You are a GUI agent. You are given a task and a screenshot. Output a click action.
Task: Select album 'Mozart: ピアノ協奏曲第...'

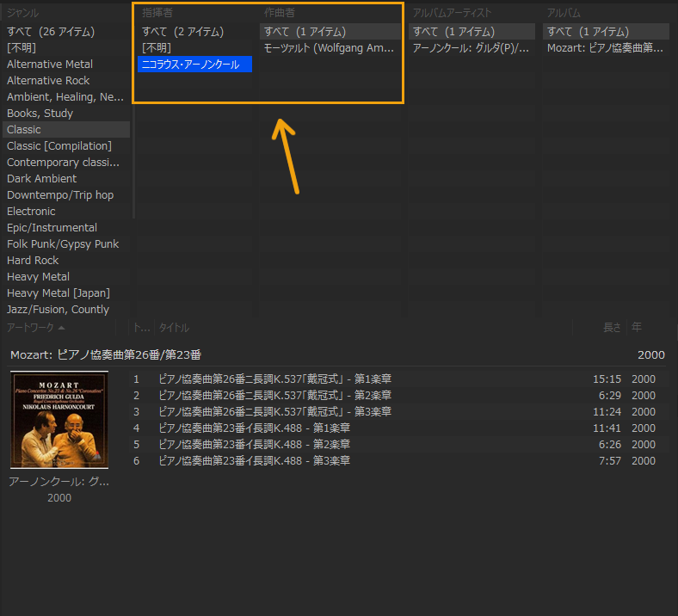(606, 48)
